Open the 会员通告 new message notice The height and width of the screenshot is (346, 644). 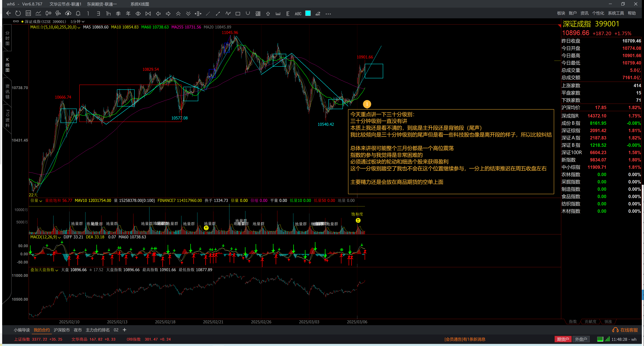coord(465,339)
